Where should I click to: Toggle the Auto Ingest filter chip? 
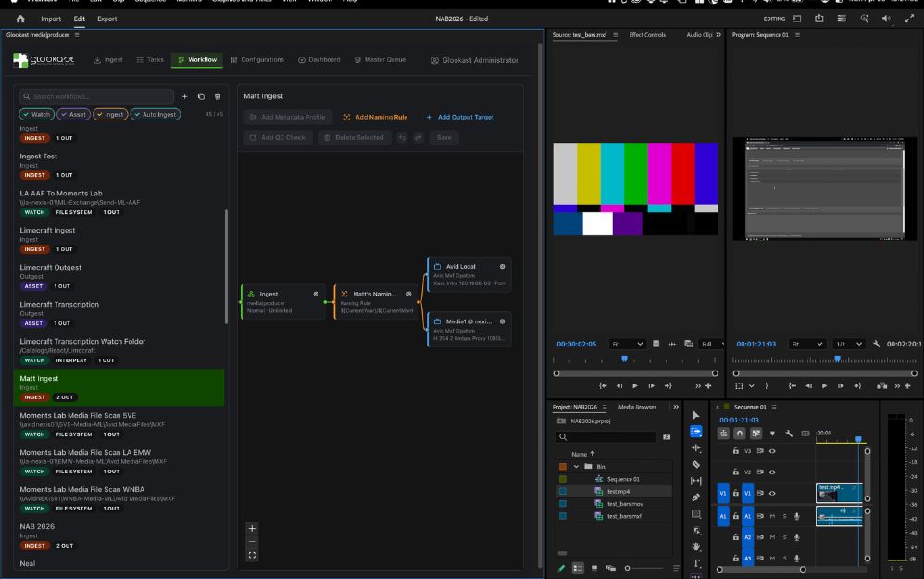pos(155,115)
